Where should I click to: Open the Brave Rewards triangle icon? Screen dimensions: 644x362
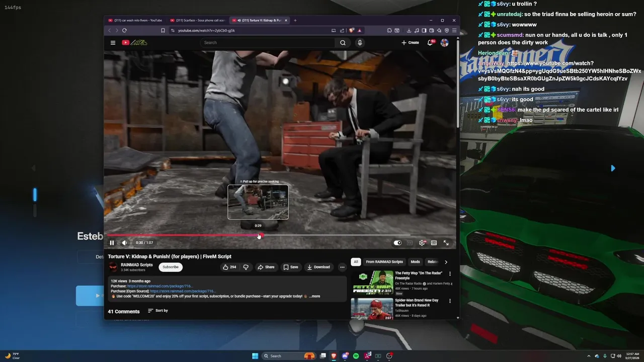point(359,30)
